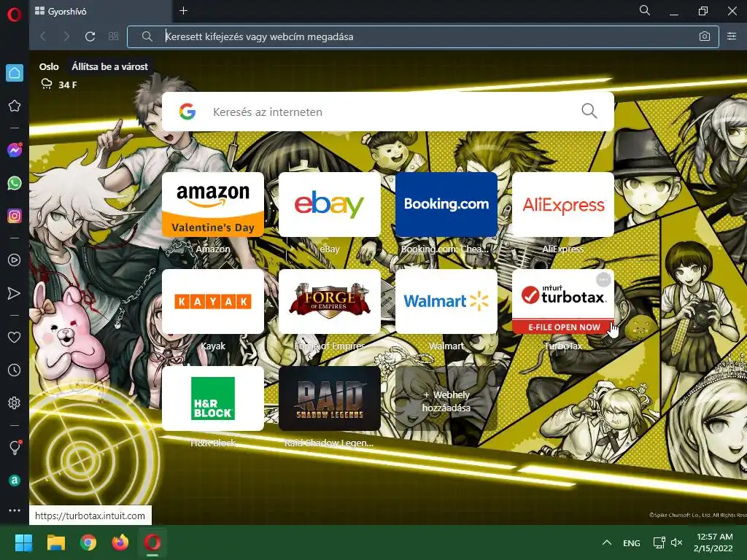Open the Walmart speed dial tile
747x560 pixels.
pos(446,301)
